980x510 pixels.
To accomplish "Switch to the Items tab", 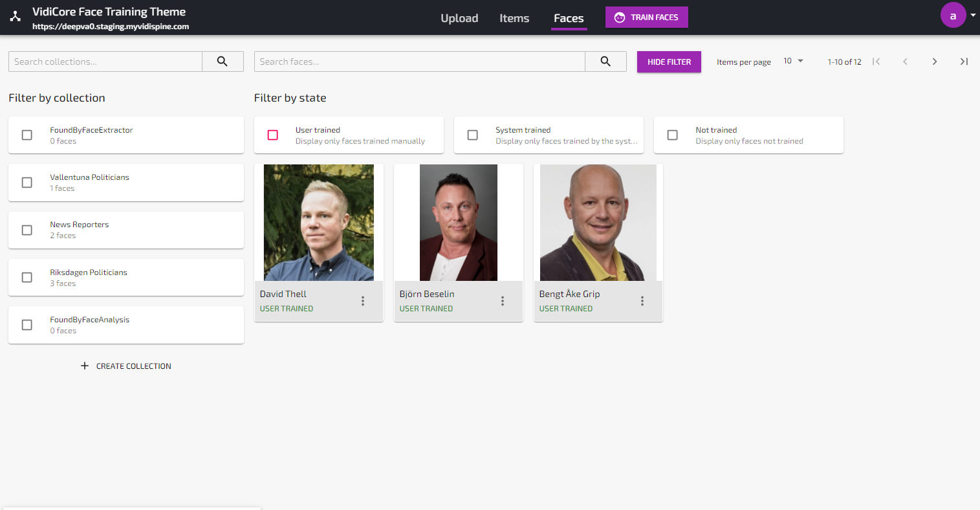I will click(514, 18).
